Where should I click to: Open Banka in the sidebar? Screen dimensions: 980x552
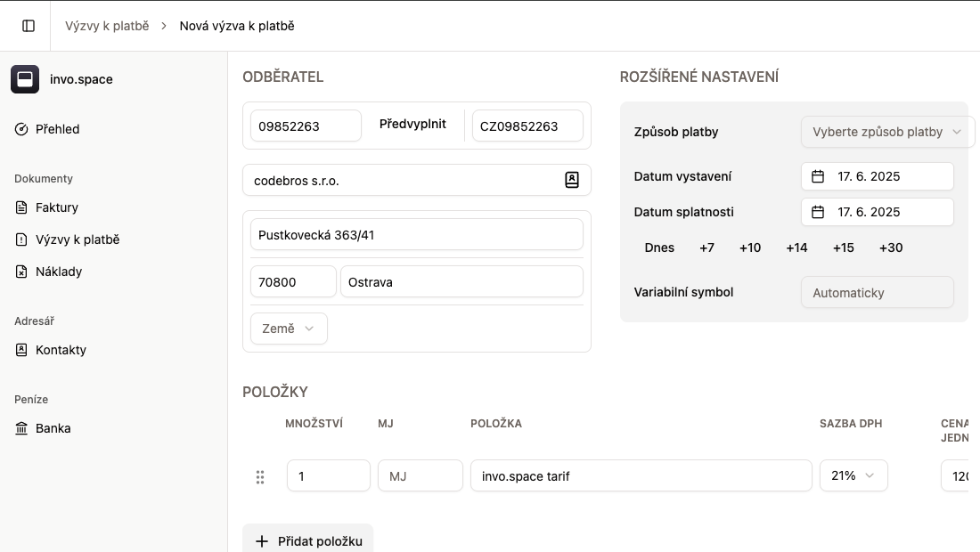pyautogui.click(x=53, y=428)
